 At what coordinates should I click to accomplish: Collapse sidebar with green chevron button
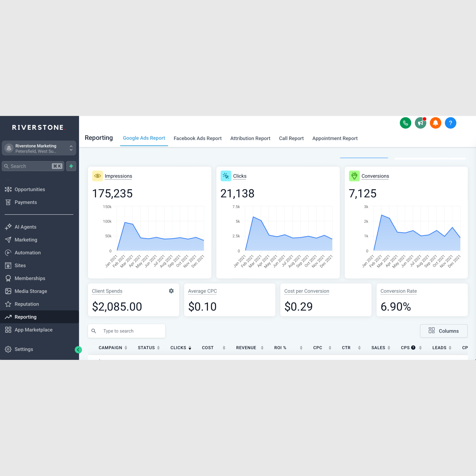tap(78, 350)
